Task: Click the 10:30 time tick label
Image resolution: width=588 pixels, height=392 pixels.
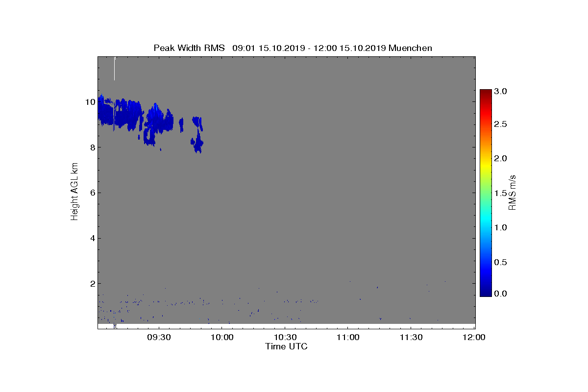Action: (285, 338)
